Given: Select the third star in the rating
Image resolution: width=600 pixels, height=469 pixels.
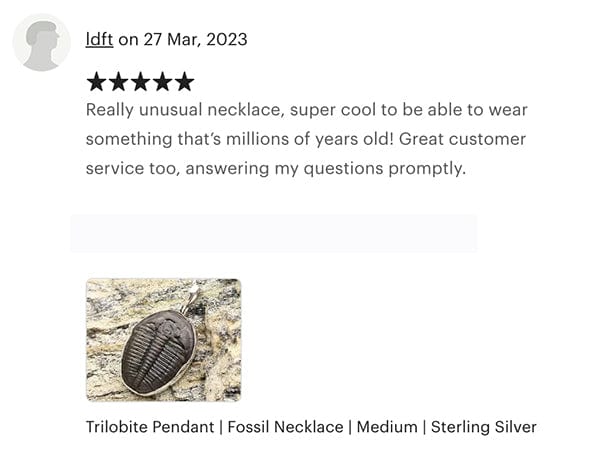Looking at the screenshot, I should click(x=140, y=82).
